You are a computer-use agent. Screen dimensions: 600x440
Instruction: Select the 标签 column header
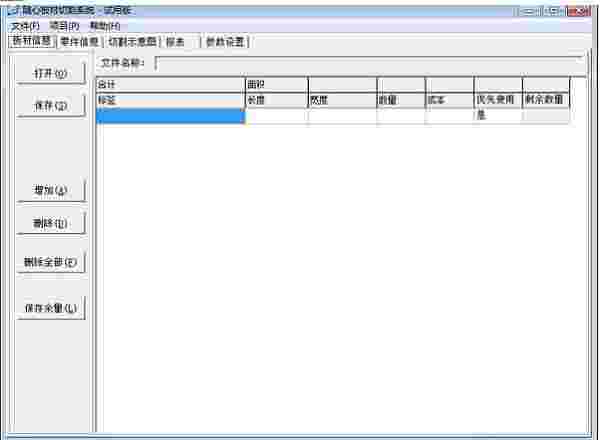pos(170,100)
